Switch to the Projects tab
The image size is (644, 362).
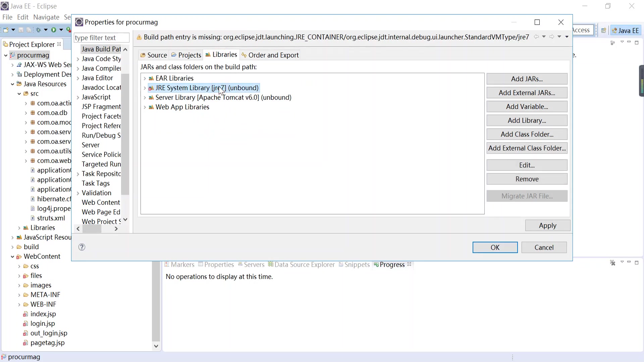tap(186, 55)
